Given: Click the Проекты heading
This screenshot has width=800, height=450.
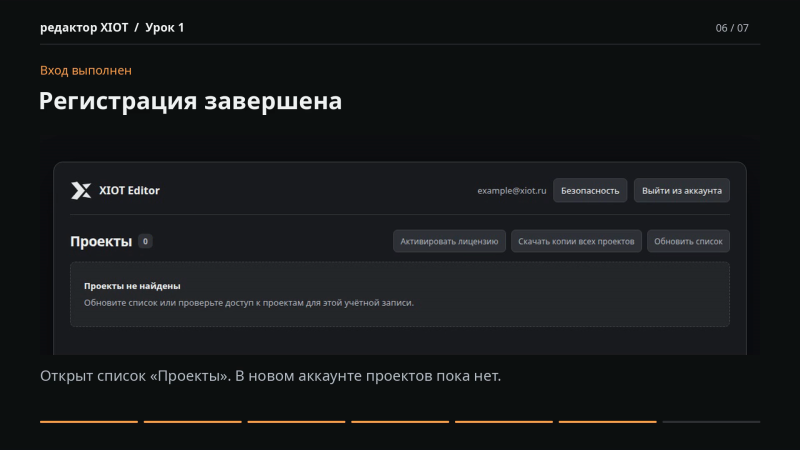Looking at the screenshot, I should [x=101, y=241].
